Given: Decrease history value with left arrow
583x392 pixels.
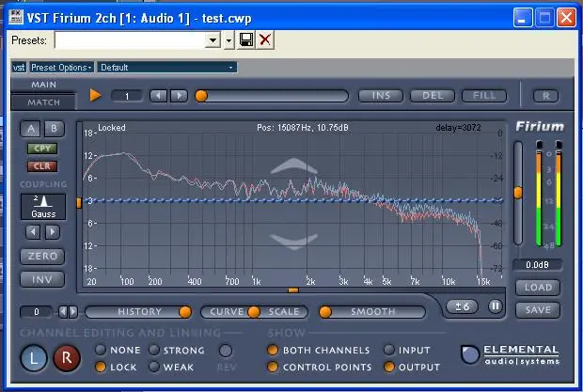Looking at the screenshot, I should (63, 312).
